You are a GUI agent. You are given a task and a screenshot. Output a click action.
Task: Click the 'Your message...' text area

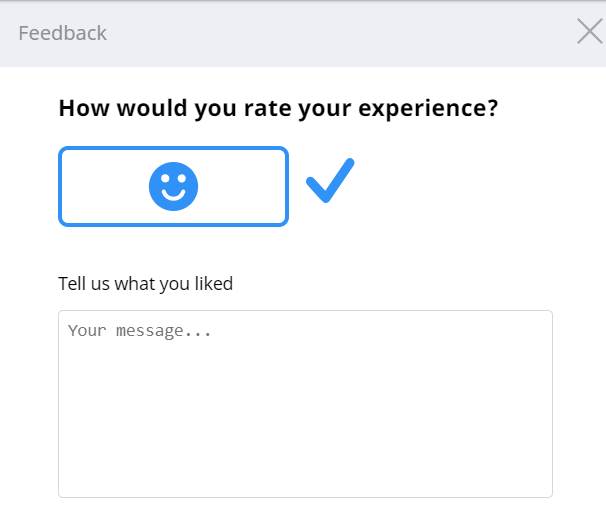pyautogui.click(x=305, y=403)
